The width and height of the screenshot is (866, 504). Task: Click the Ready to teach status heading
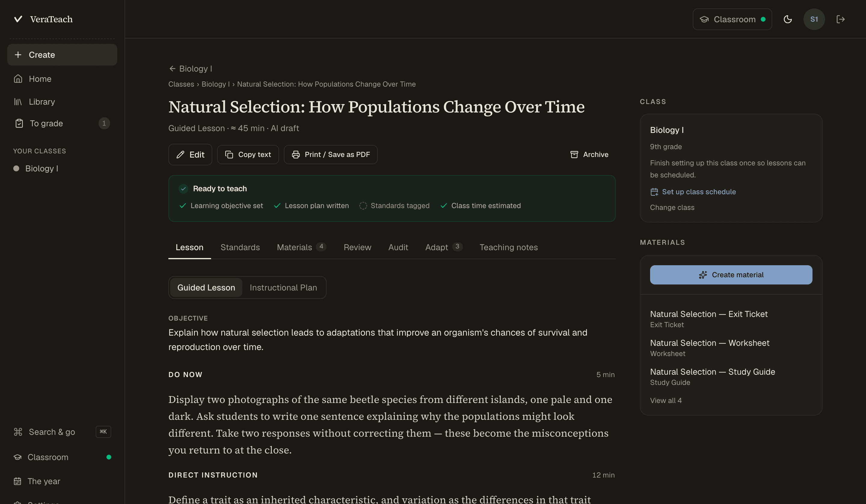(220, 188)
